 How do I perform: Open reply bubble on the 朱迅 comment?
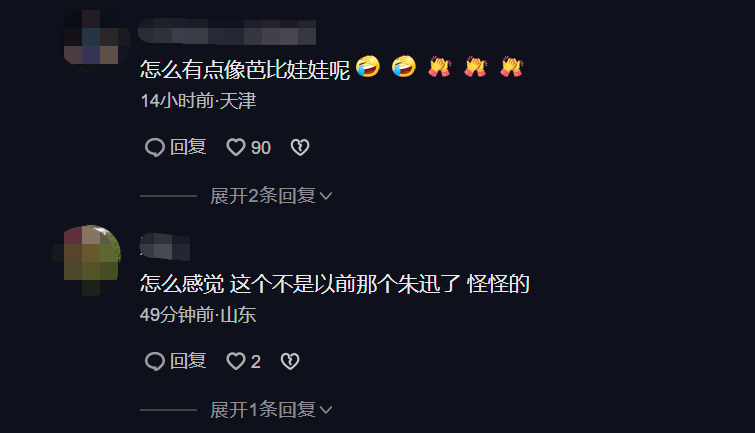pos(155,361)
